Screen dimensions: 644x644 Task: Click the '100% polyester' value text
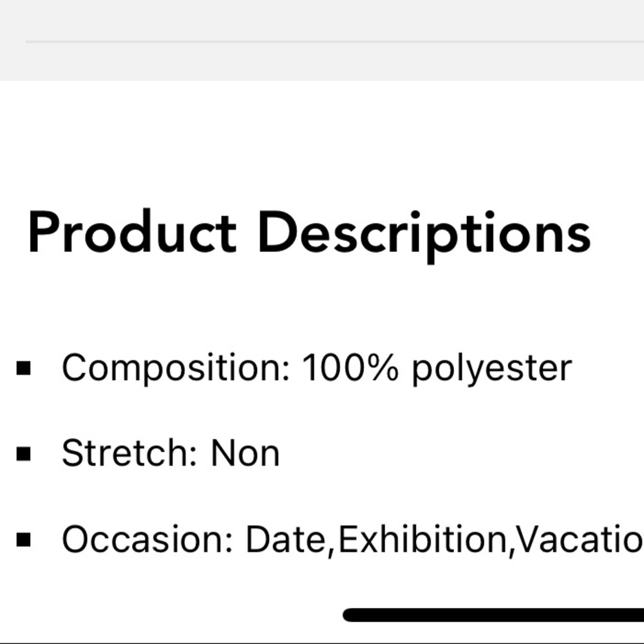437,368
